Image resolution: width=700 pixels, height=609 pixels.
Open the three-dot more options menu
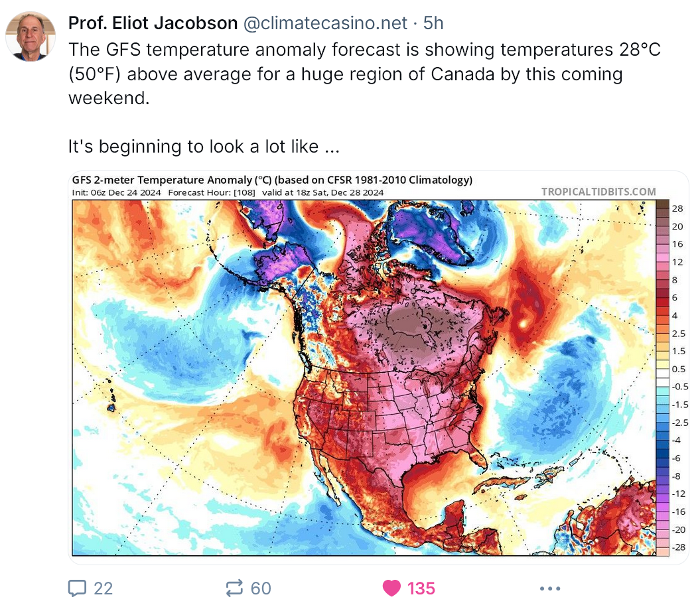[x=549, y=588]
